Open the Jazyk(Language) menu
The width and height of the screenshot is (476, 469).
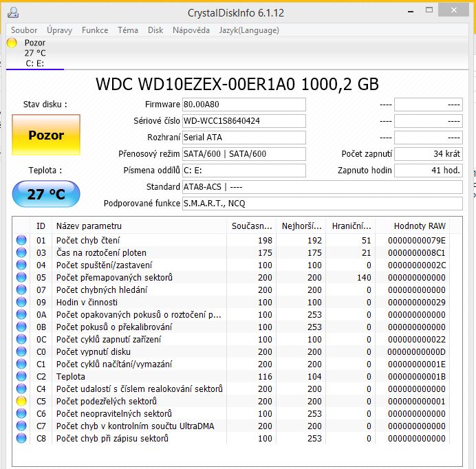tap(249, 30)
